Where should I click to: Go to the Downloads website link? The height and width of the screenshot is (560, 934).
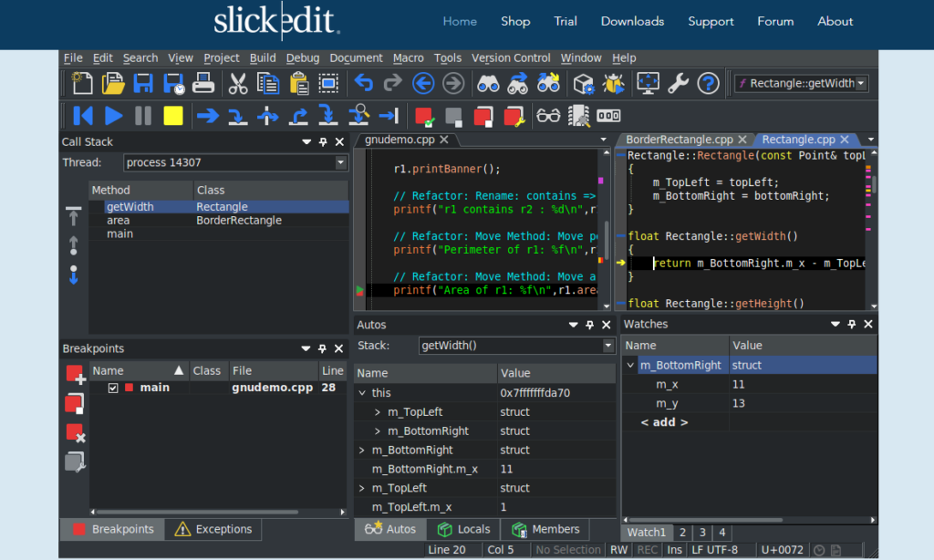(x=632, y=22)
